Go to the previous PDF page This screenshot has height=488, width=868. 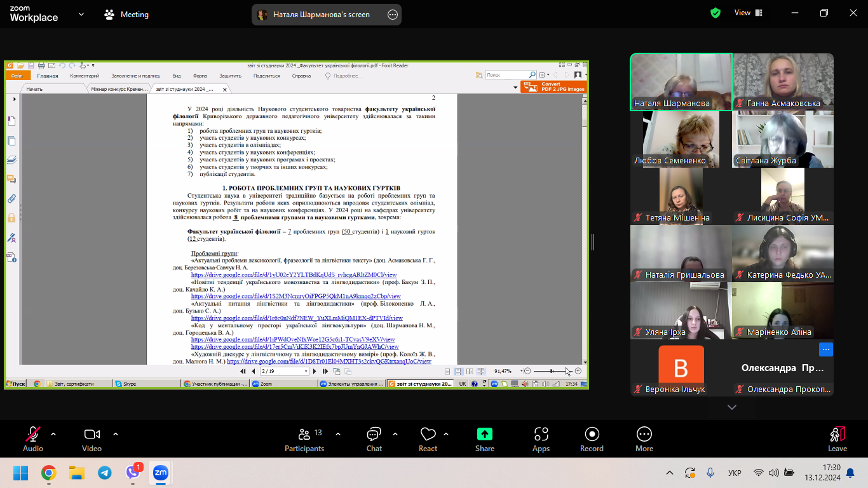[x=254, y=371]
